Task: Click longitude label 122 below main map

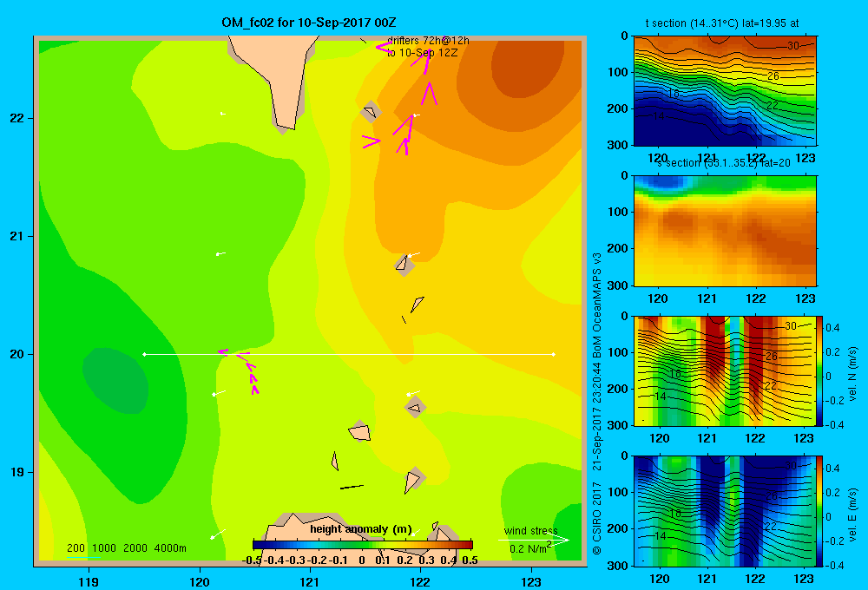Action: pyautogui.click(x=420, y=581)
